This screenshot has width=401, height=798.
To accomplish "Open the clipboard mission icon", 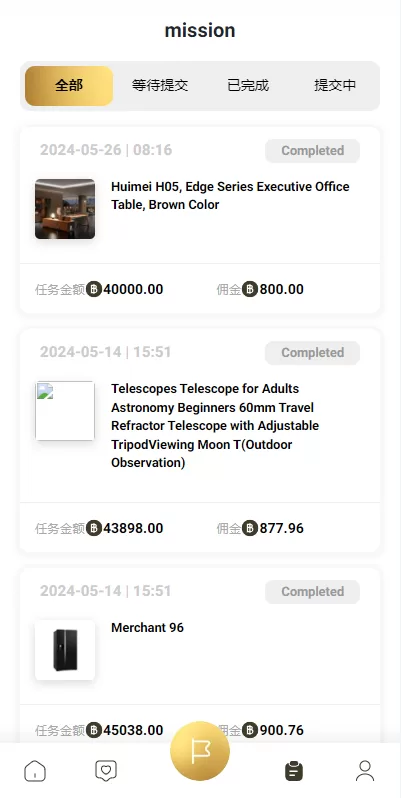I will tap(294, 771).
